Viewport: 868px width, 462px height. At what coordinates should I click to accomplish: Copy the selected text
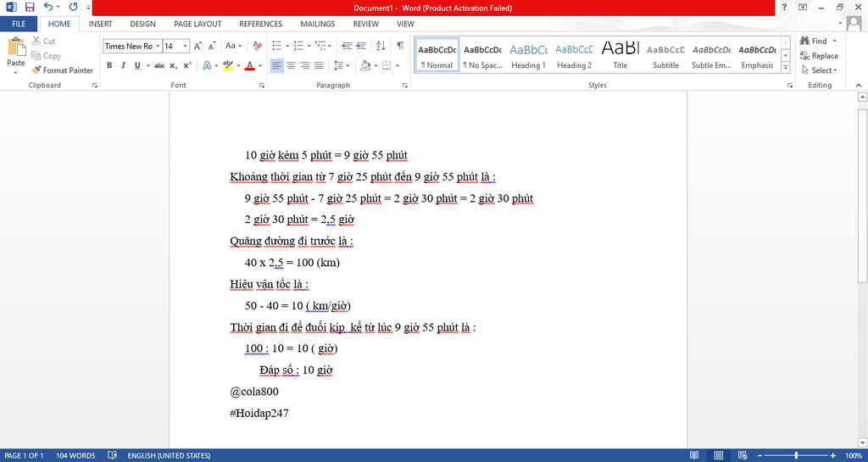point(46,55)
